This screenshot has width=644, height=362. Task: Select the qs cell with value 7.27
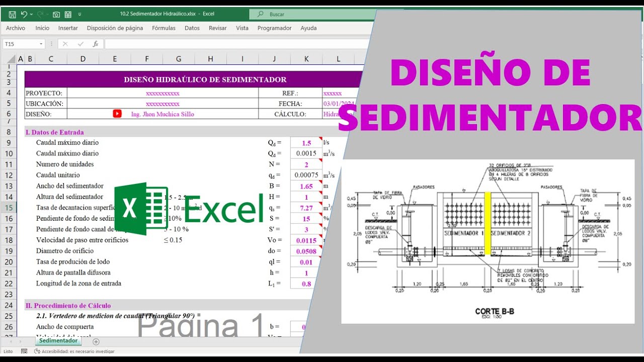pos(306,208)
